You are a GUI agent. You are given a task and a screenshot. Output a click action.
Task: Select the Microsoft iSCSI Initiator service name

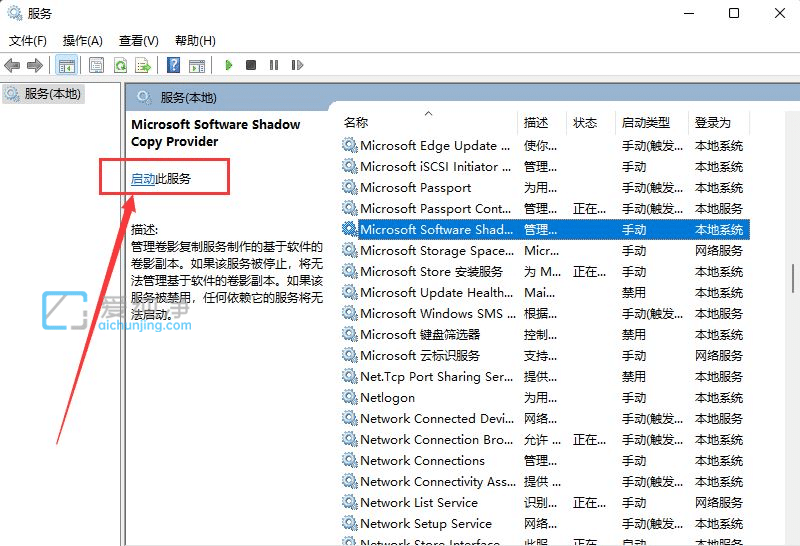[435, 166]
